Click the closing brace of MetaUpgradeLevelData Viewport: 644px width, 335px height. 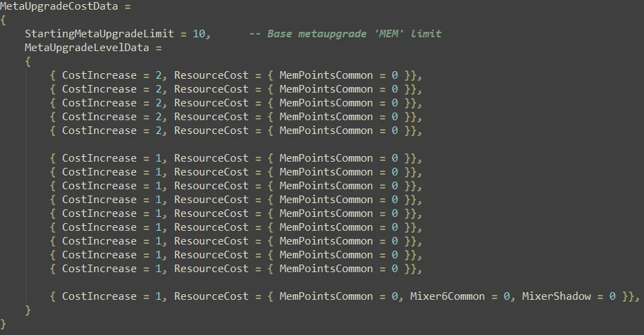pyautogui.click(x=28, y=310)
